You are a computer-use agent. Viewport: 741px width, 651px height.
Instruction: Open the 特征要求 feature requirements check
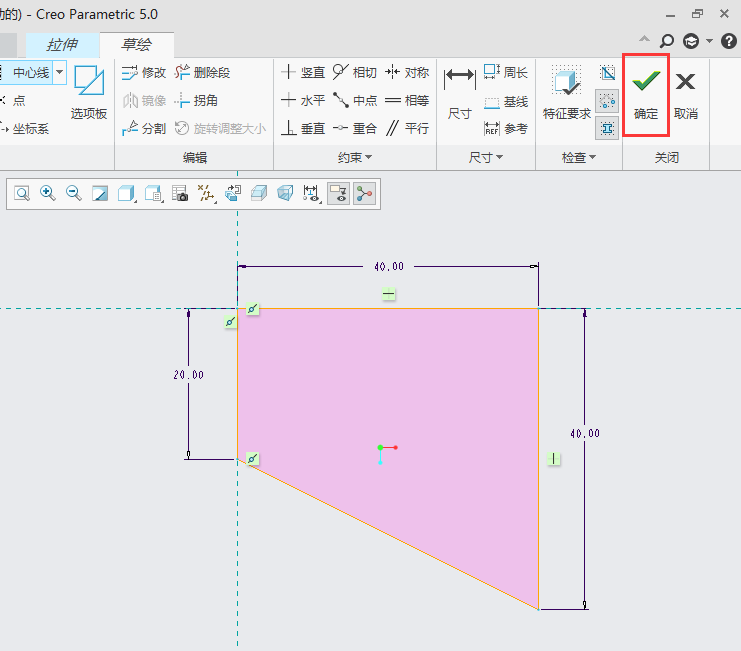(x=567, y=93)
